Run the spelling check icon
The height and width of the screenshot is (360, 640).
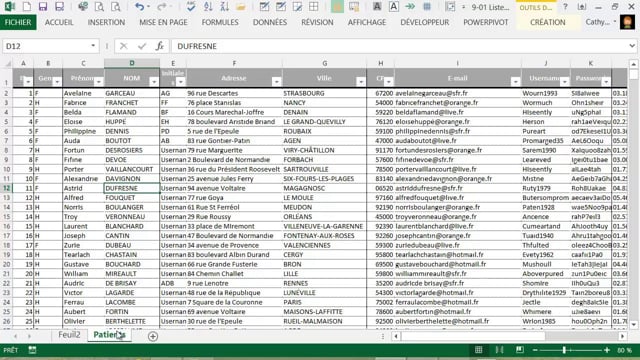tap(191, 7)
